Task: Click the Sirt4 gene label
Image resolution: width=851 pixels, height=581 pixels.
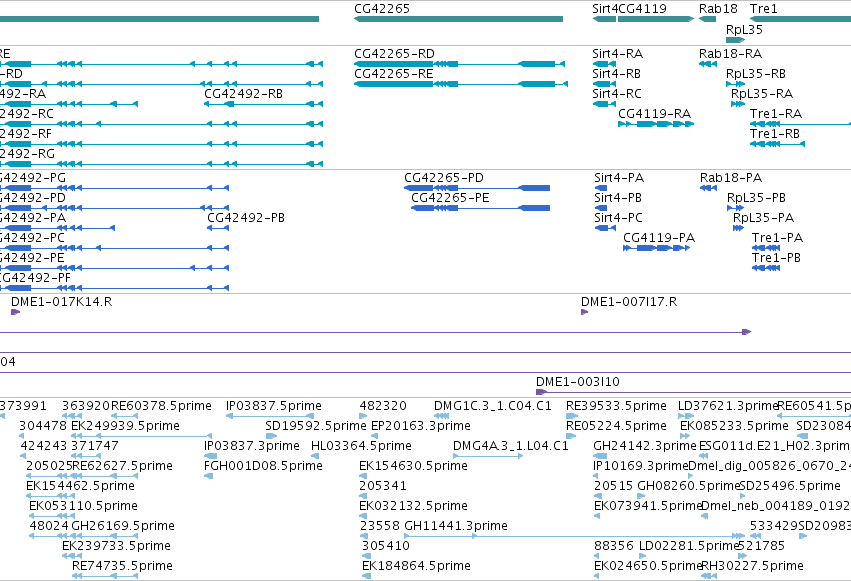Action: (605, 9)
